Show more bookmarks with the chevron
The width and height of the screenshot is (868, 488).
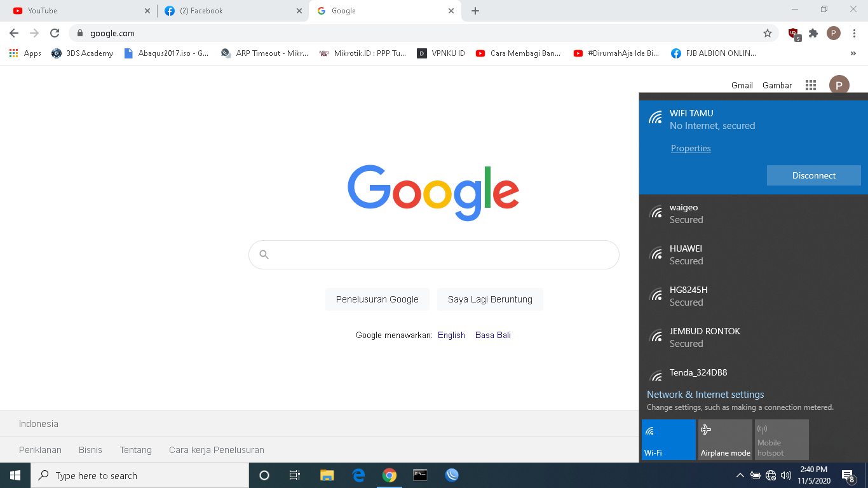tap(853, 53)
